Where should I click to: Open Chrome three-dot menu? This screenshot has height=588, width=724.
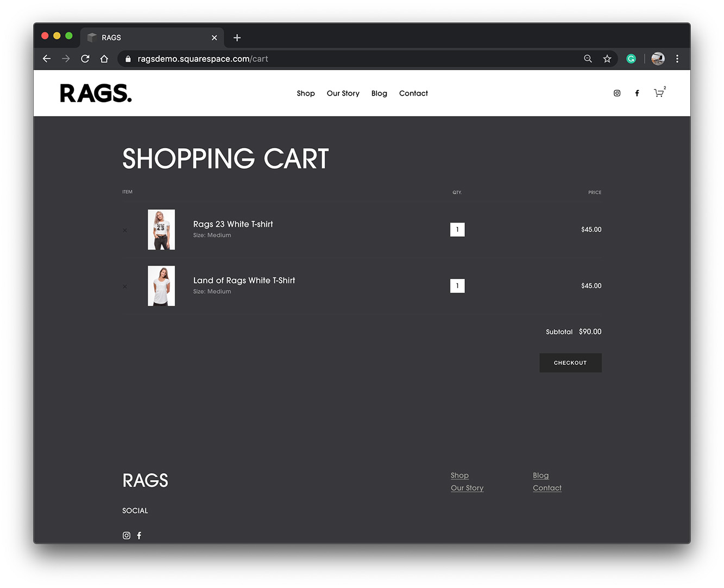pos(677,59)
